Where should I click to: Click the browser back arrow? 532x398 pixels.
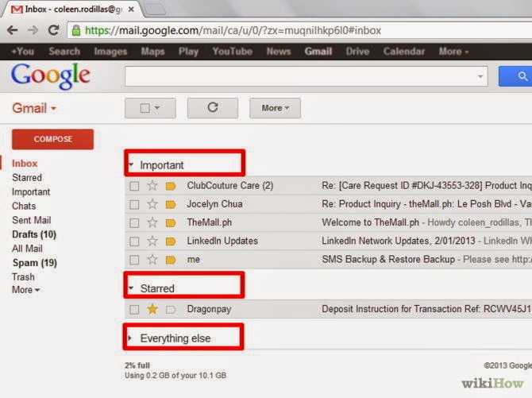(13, 30)
